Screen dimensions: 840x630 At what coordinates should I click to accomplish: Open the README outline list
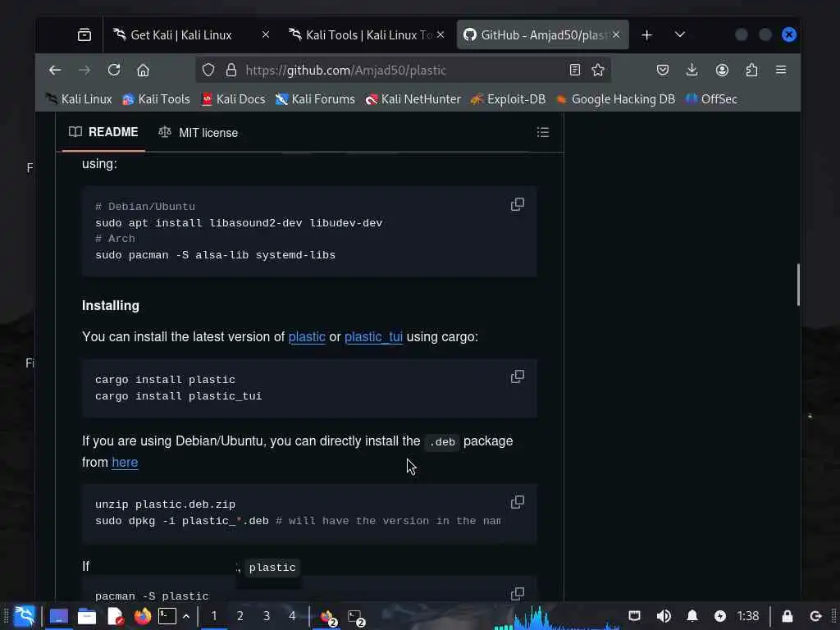pyautogui.click(x=543, y=132)
